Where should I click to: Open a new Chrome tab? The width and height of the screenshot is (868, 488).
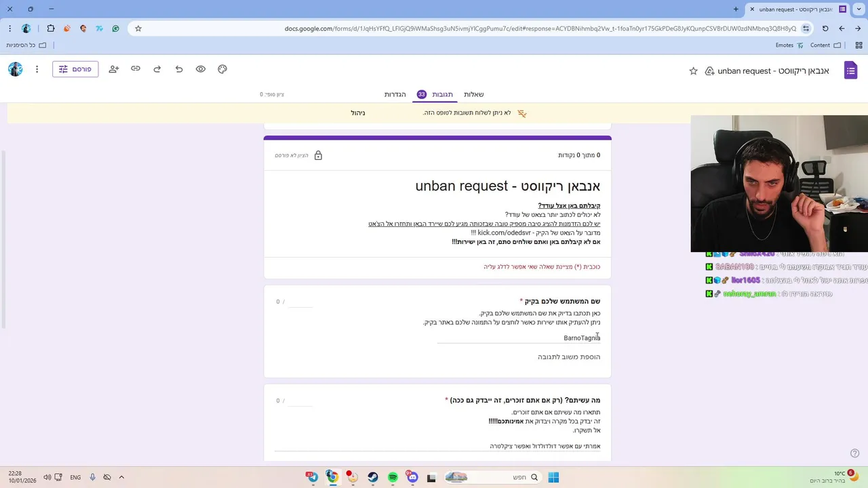736,9
